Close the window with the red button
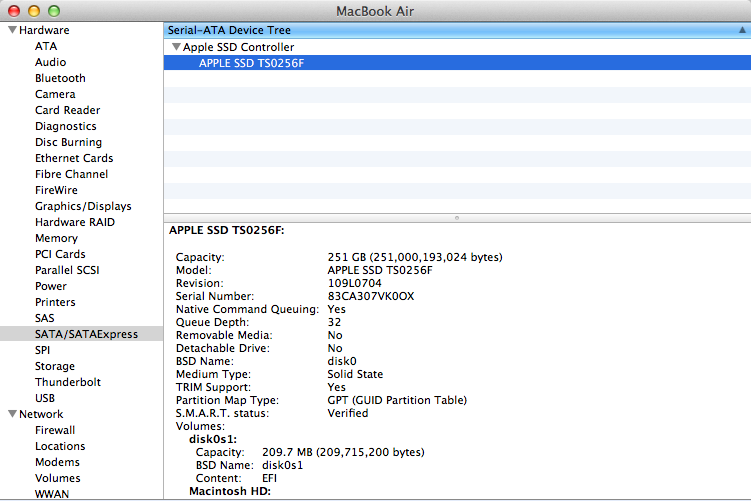 pyautogui.click(x=14, y=11)
